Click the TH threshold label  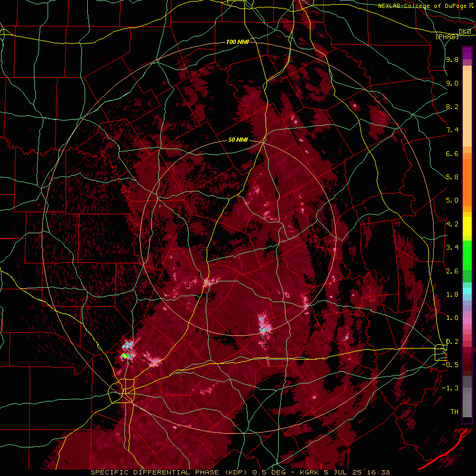click(x=454, y=412)
